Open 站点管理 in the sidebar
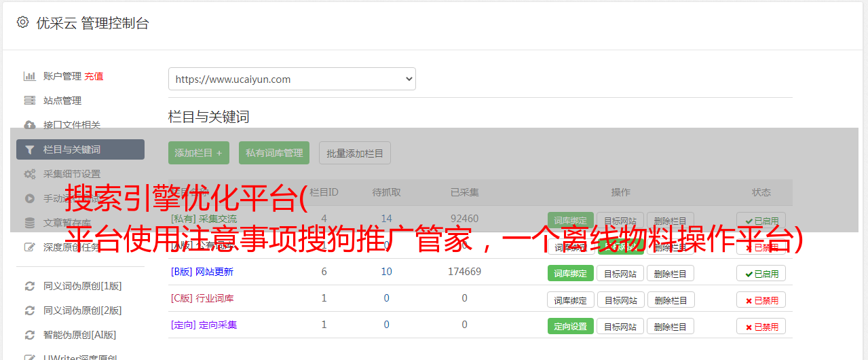 click(x=62, y=101)
